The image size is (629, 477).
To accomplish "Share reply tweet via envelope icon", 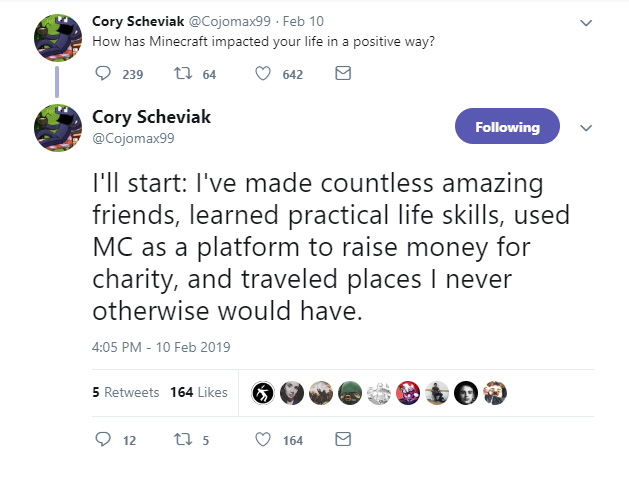I will pyautogui.click(x=342, y=439).
